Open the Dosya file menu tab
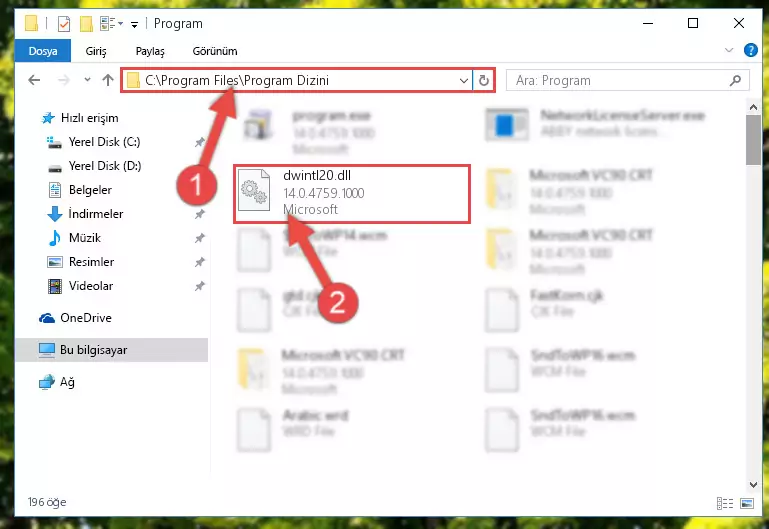Image resolution: width=769 pixels, height=529 pixels. [x=43, y=51]
